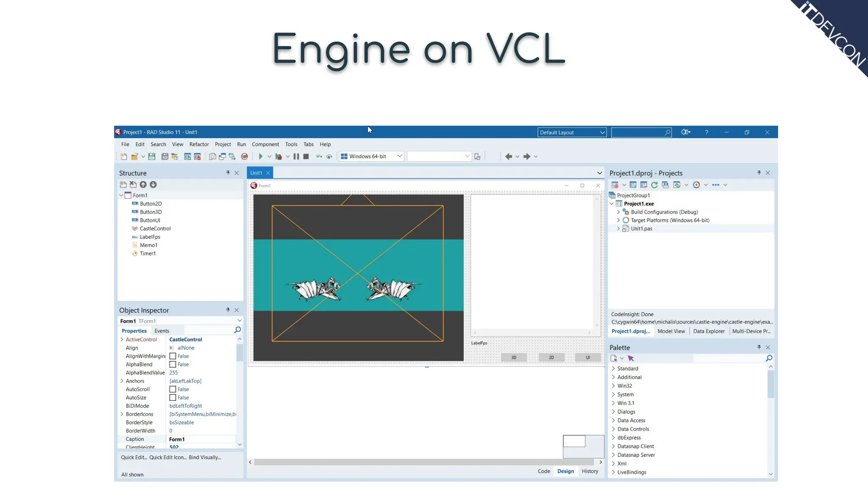Toggle the AutoSize checkbox

point(172,397)
